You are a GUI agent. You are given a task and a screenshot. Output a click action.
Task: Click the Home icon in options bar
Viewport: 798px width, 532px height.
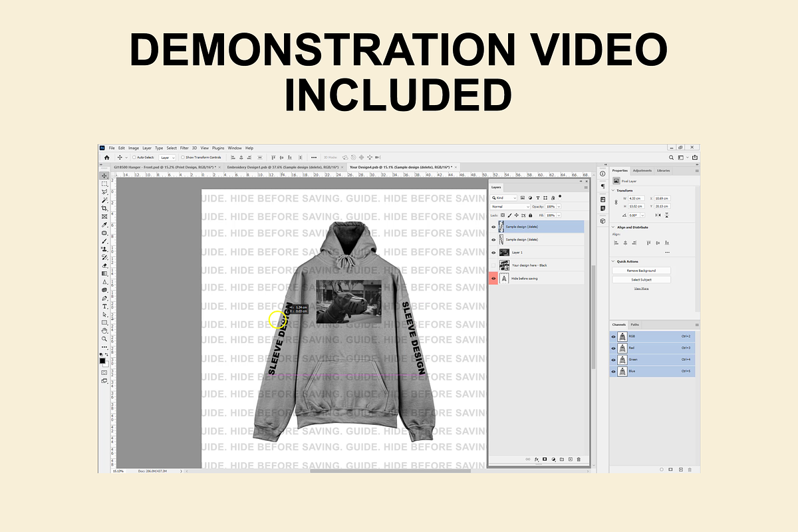click(x=106, y=158)
